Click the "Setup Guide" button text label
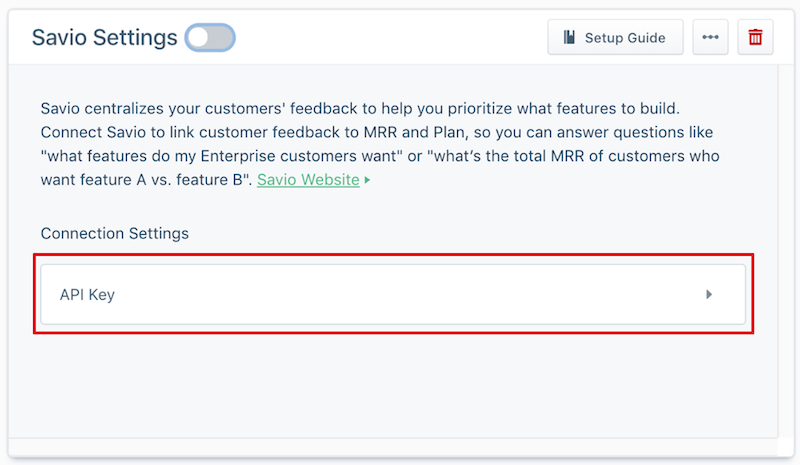The height and width of the screenshot is (465, 800). pos(625,38)
